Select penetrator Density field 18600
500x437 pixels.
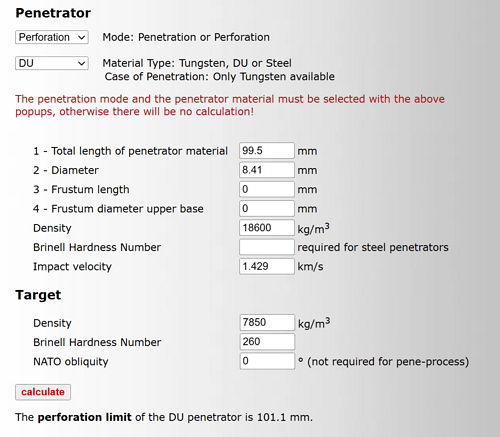pyautogui.click(x=267, y=228)
